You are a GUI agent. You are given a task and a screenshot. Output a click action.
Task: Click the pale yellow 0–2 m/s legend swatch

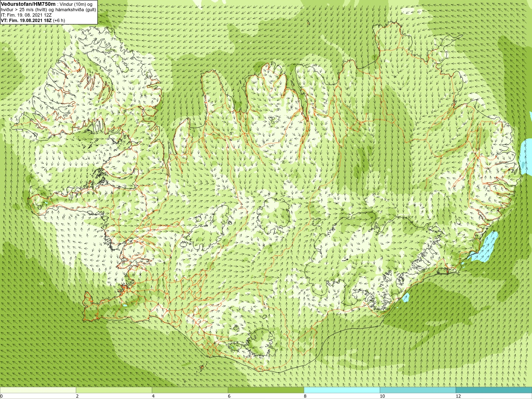click(x=38, y=391)
